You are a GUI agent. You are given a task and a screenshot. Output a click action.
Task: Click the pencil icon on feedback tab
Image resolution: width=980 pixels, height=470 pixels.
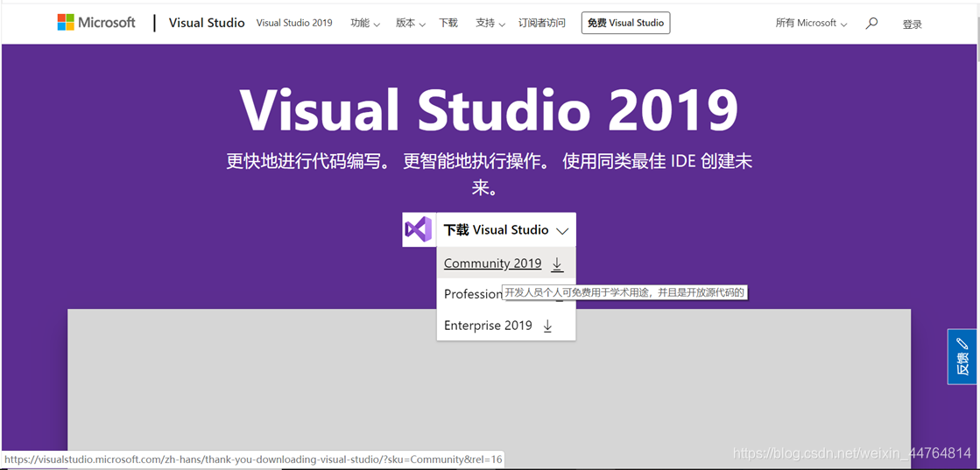coord(962,344)
